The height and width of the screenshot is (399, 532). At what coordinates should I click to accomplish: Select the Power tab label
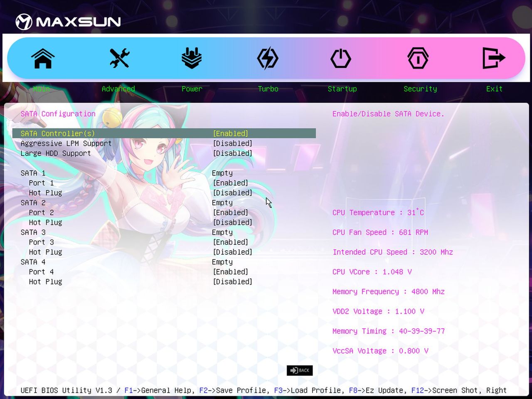tap(192, 89)
